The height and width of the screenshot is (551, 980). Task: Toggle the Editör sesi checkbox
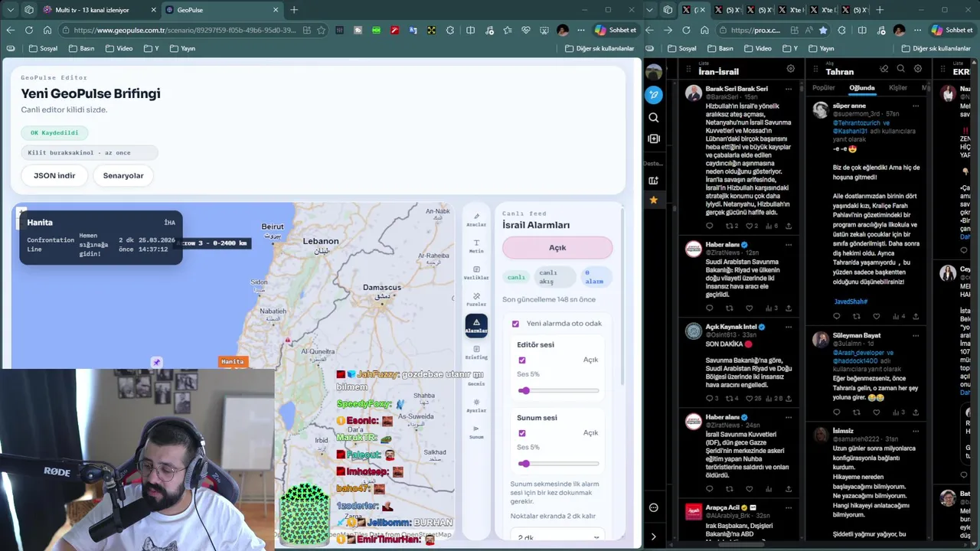(522, 360)
